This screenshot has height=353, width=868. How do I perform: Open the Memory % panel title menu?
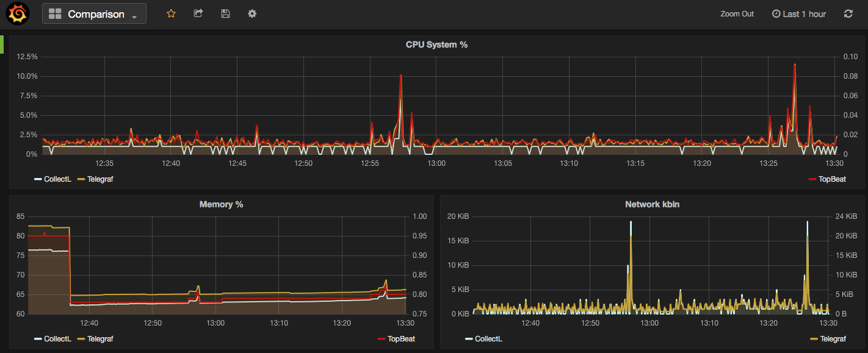(221, 204)
